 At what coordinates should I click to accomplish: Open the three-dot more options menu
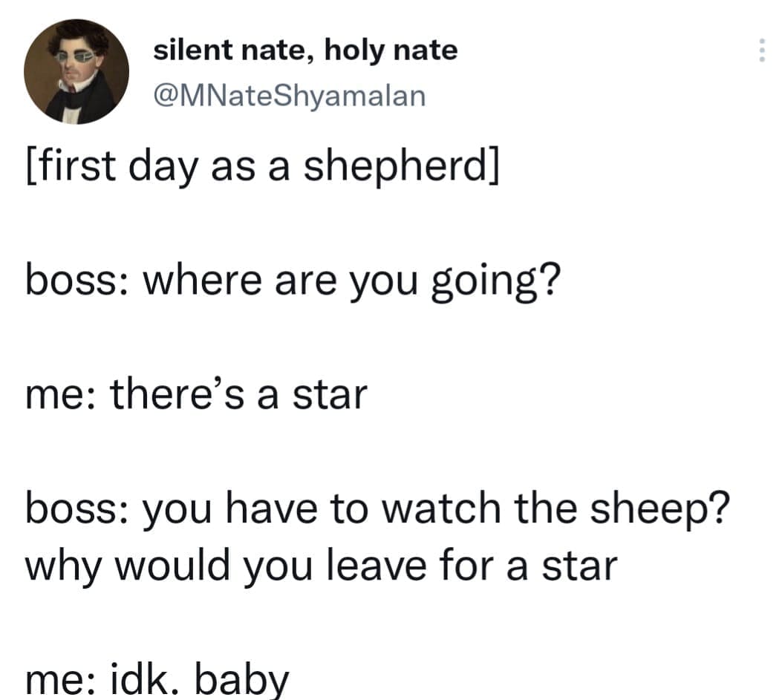coord(760,50)
